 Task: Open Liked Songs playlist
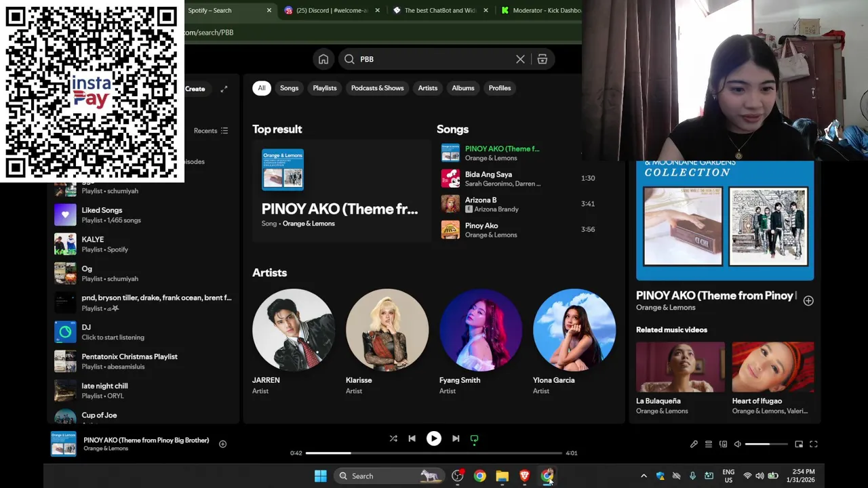pos(143,215)
